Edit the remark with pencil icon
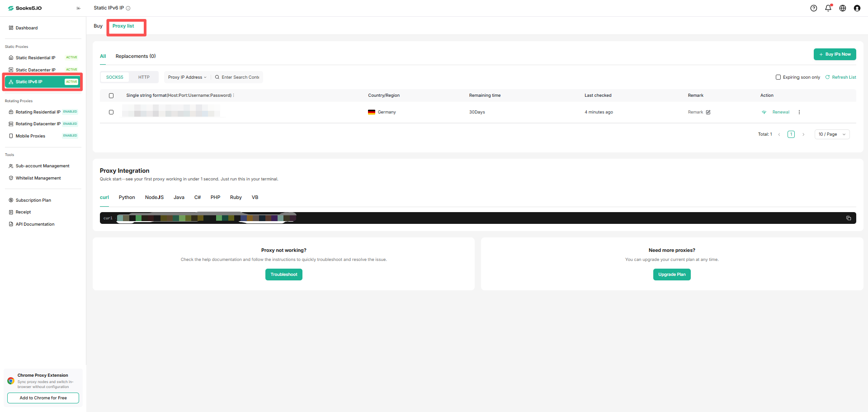 click(708, 112)
